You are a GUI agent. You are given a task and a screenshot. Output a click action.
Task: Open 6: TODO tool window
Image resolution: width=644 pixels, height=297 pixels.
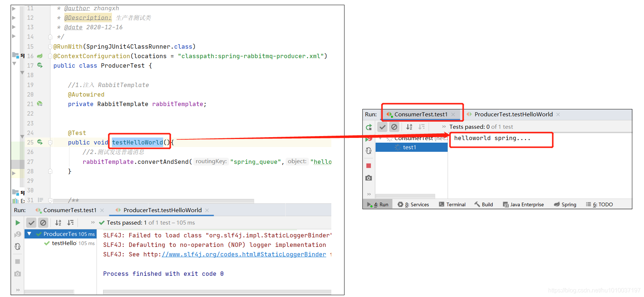599,204
